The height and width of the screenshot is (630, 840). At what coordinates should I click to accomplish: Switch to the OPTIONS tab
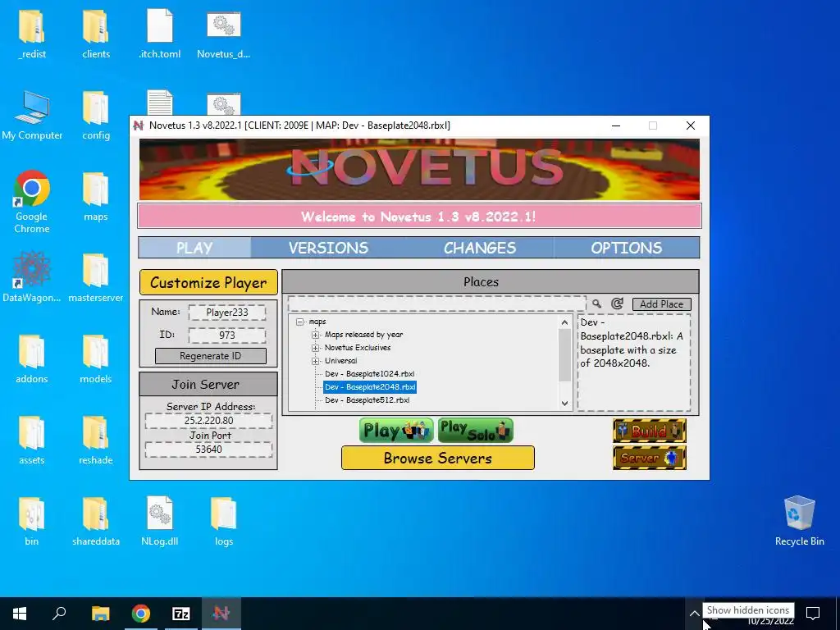coord(626,248)
